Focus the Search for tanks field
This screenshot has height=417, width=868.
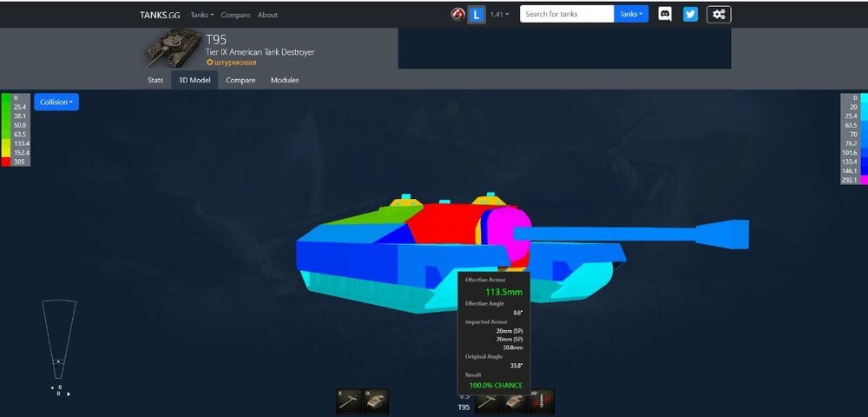click(566, 14)
